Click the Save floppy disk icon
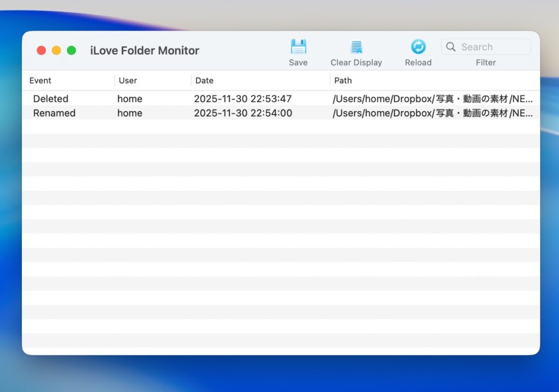559x392 pixels. [298, 47]
